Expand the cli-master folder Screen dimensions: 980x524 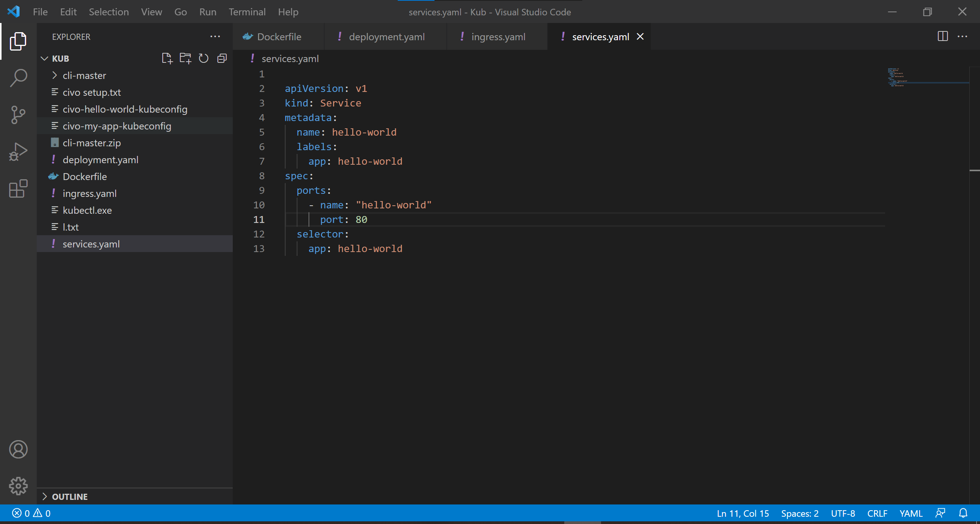click(x=55, y=75)
